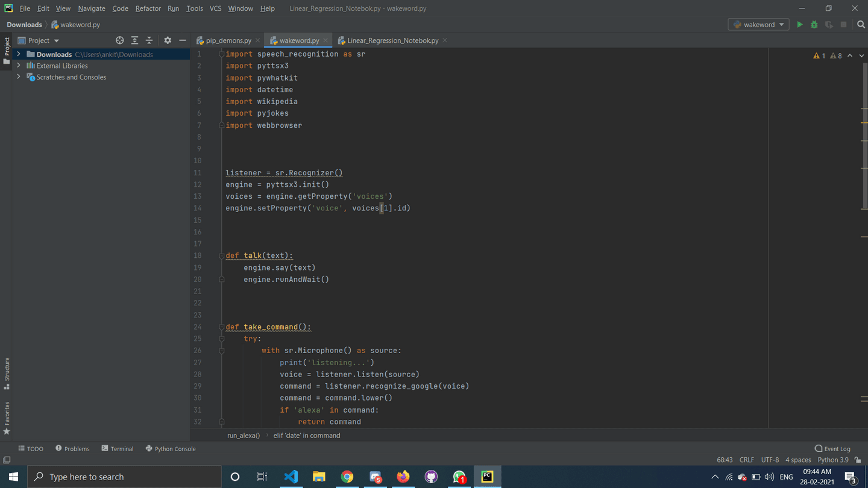Screen dimensions: 868x488
Task: Toggle the Favorites sidebar tool button
Action: [7, 418]
